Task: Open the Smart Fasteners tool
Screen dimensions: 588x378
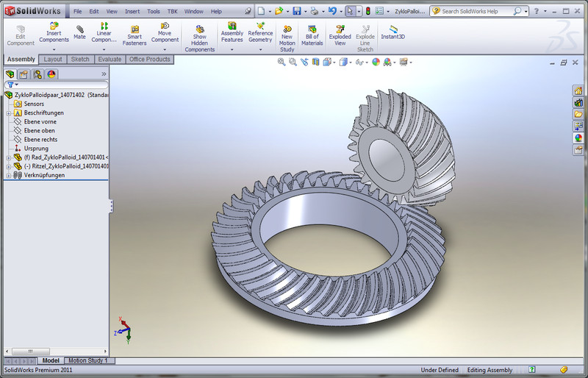Action: coord(135,35)
